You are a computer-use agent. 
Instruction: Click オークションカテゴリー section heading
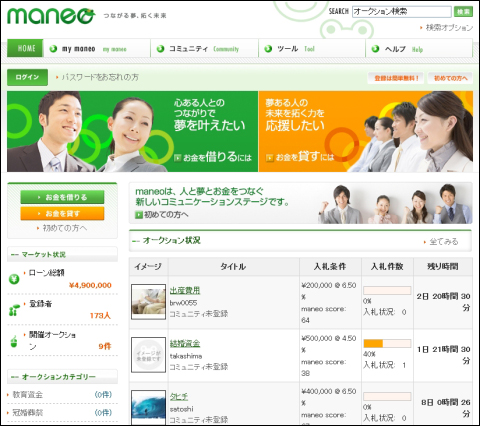pos(59,377)
